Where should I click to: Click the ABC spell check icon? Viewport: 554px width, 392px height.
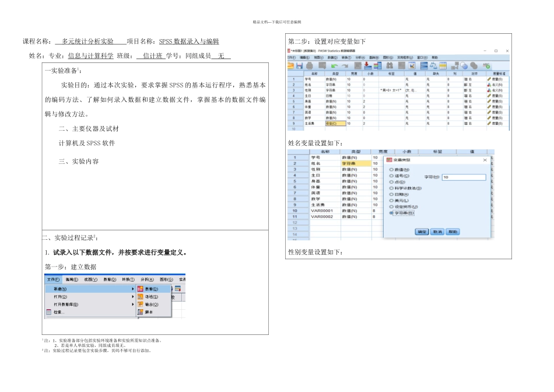pos(486,65)
